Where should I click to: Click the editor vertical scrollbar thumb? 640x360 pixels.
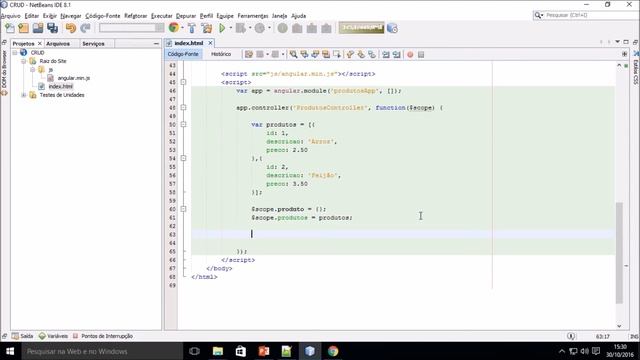(619, 253)
